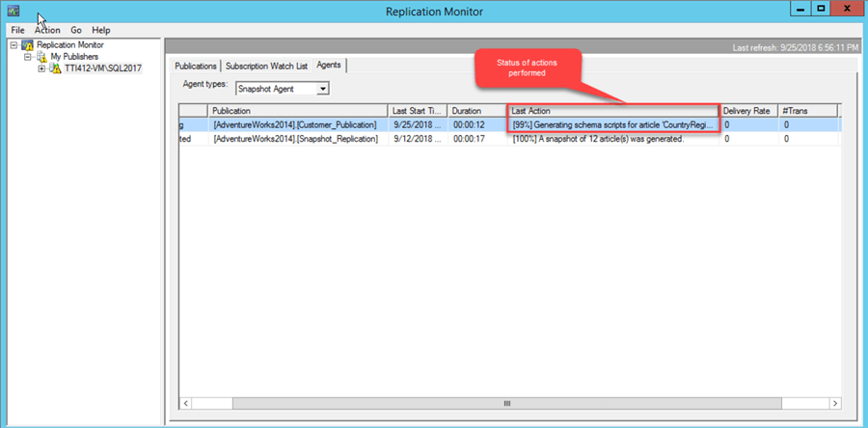This screenshot has width=868, height=428.
Task: Open the Go menu
Action: (76, 30)
